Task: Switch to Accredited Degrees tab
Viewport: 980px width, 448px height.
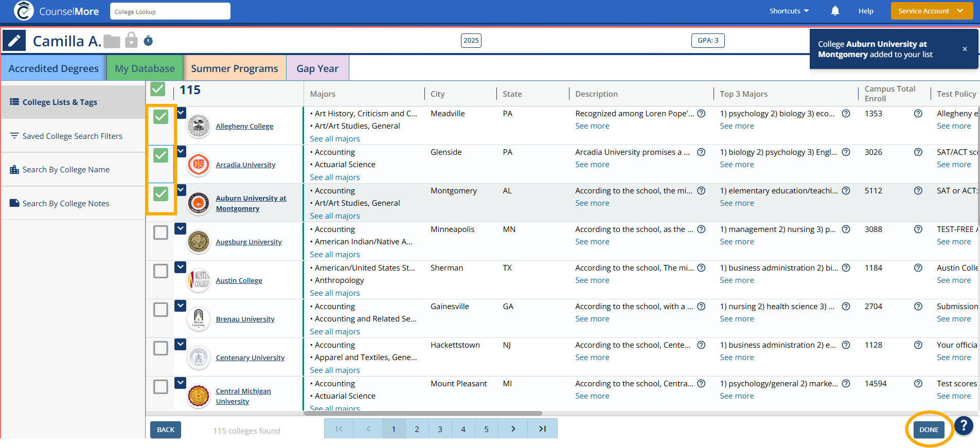Action: click(x=54, y=68)
